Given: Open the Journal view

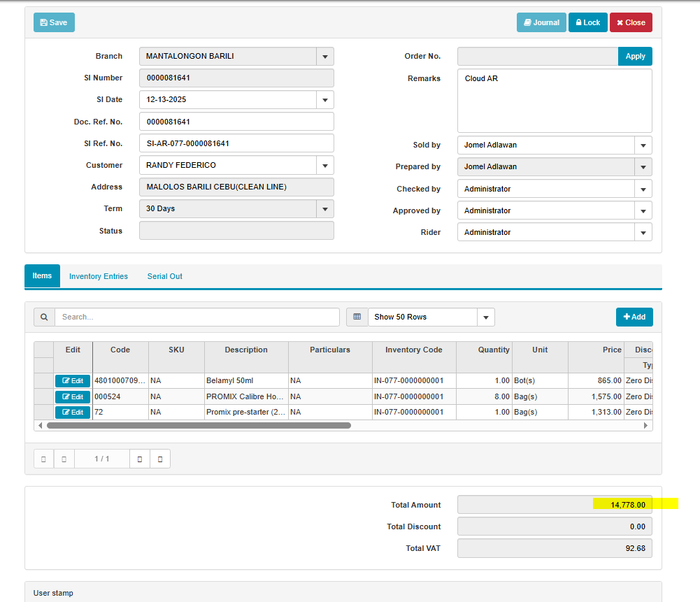Looking at the screenshot, I should (x=541, y=22).
